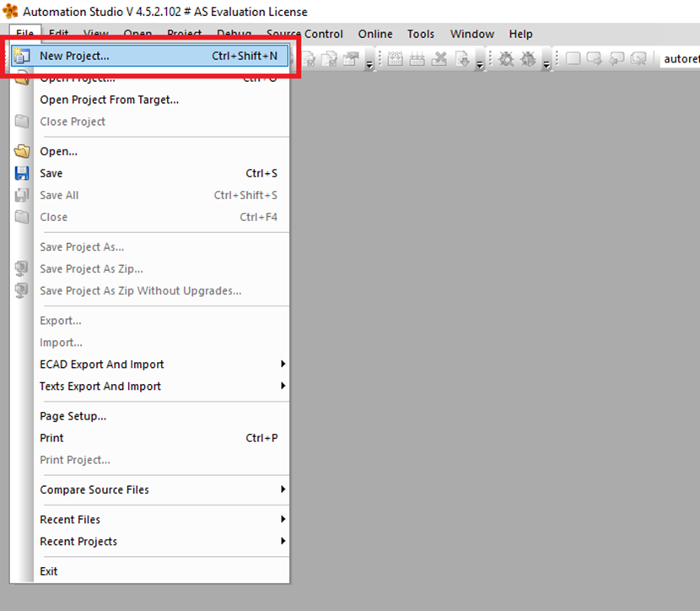Viewport: 700px width, 611px height.
Task: Open the Tools menu
Action: tap(421, 34)
